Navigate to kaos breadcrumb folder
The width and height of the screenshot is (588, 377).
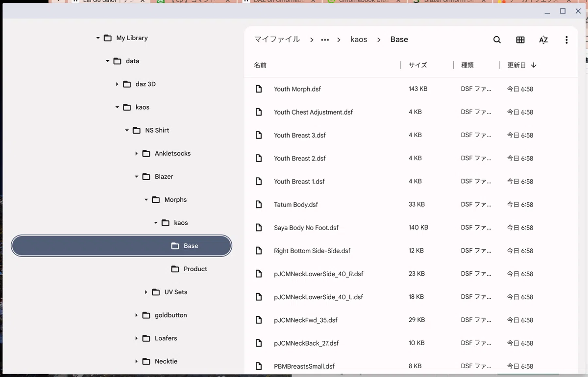click(359, 40)
